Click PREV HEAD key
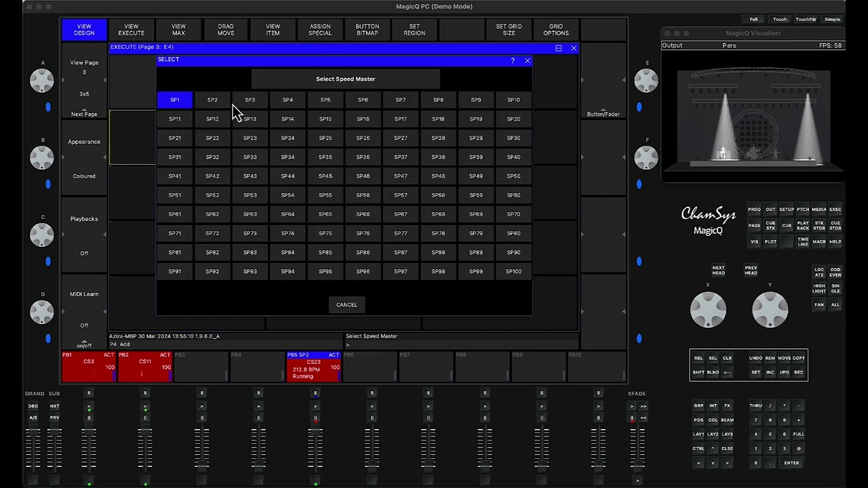868x488 pixels. click(751, 270)
